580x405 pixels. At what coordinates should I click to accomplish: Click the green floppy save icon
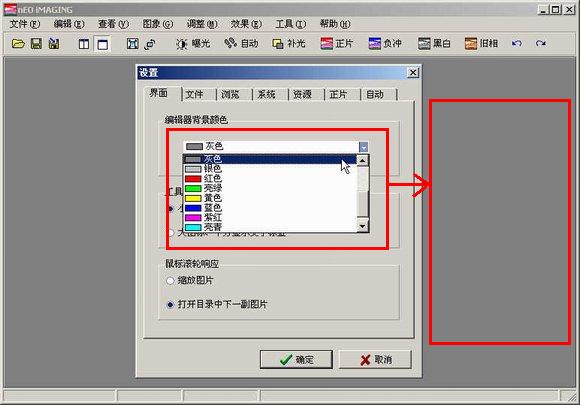point(36,44)
